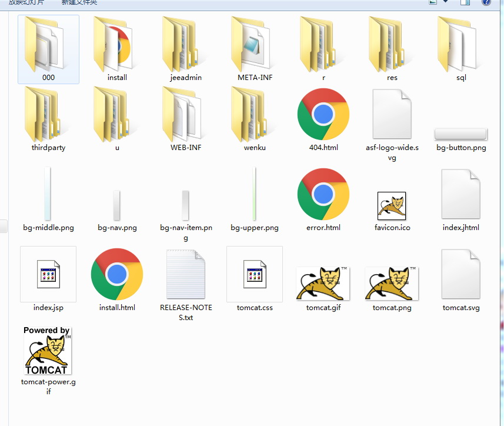Image resolution: width=504 pixels, height=426 pixels.
Task: Select the bg-button.png image file
Action: coord(461,140)
